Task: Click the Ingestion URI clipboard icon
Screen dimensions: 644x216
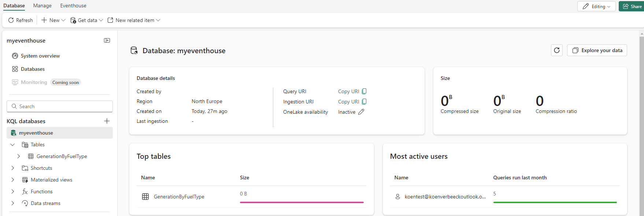Action: coord(364,102)
